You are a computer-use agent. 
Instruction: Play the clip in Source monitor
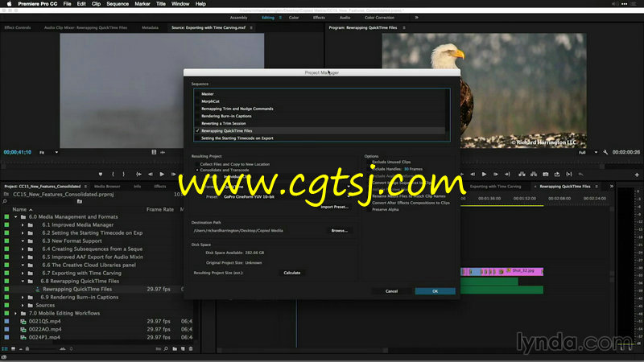point(162,175)
